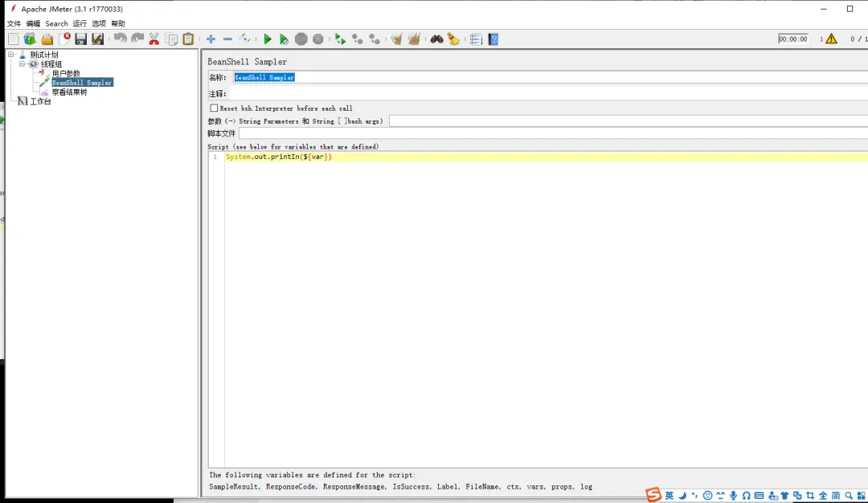This screenshot has width=868, height=503.
Task: Click Sogou voice input microphone
Action: [x=734, y=495]
